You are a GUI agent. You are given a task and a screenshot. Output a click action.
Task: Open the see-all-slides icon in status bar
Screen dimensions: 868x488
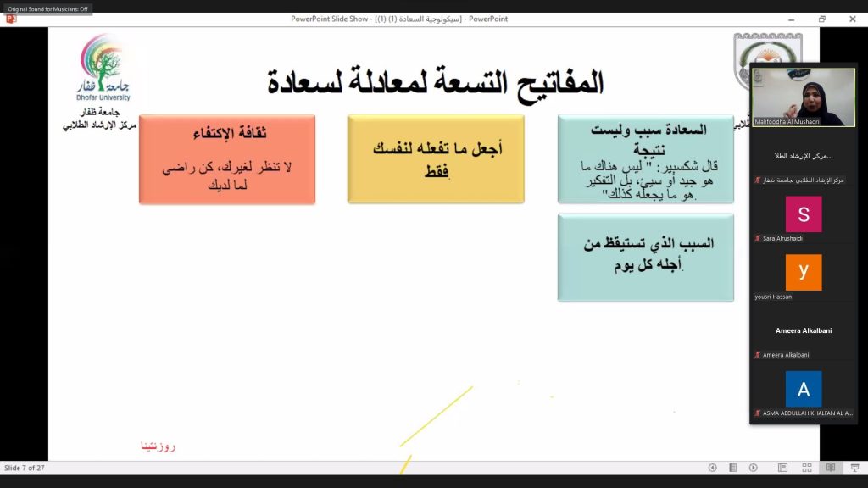(x=732, y=468)
